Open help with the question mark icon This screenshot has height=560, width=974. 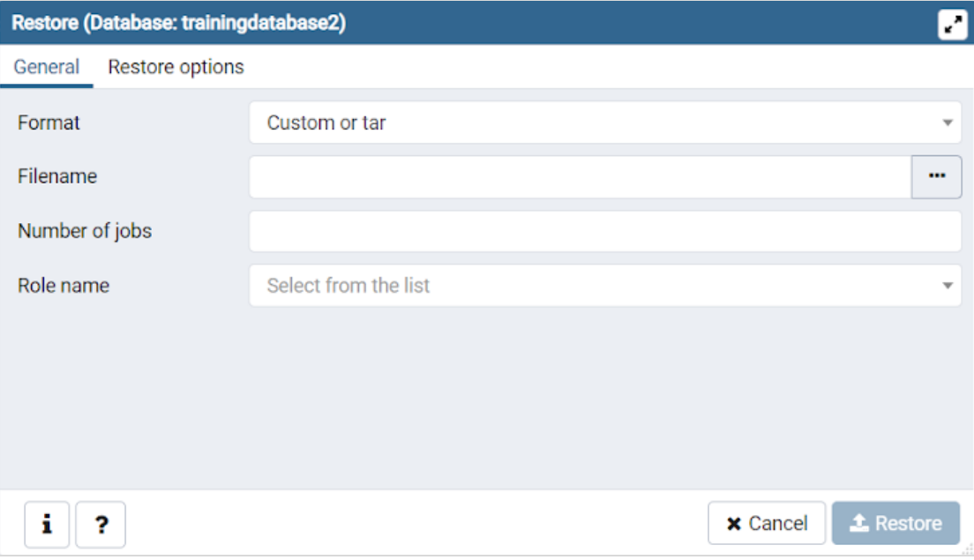(101, 525)
